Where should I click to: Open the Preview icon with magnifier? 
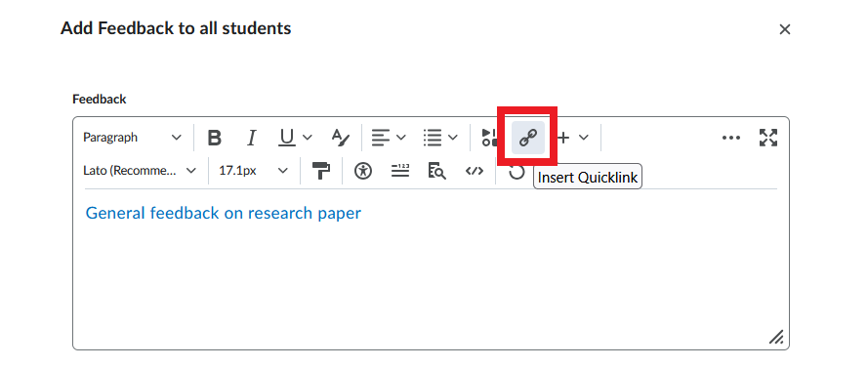tap(436, 171)
